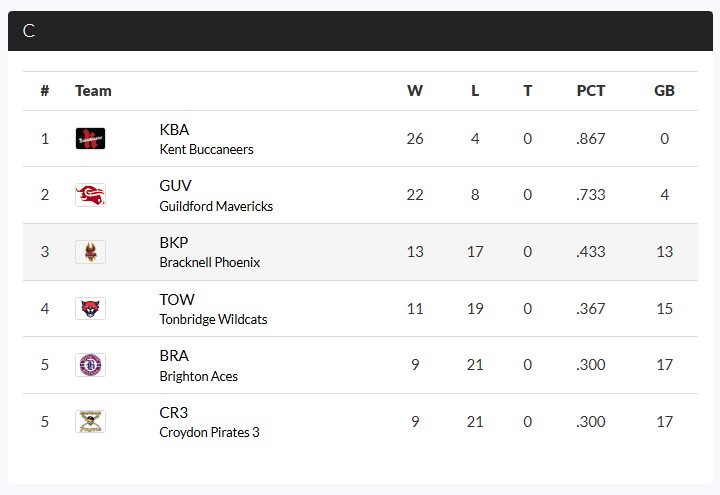Open the Croydon Pirates 3 team link
Viewport: 720px width, 495px height.
209,433
